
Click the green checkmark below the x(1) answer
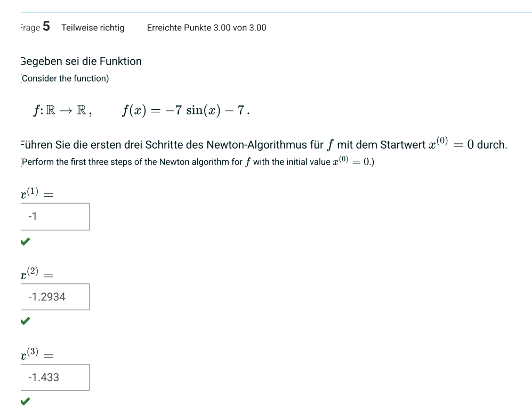click(x=25, y=241)
